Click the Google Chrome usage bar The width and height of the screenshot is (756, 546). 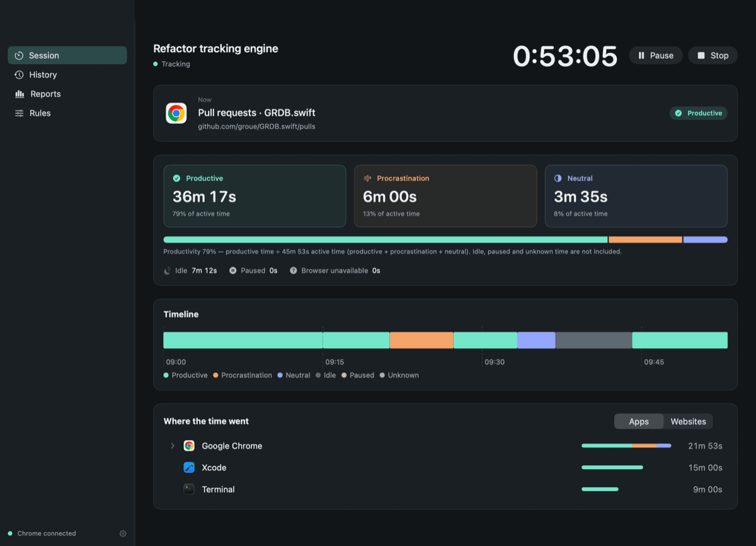click(x=626, y=446)
